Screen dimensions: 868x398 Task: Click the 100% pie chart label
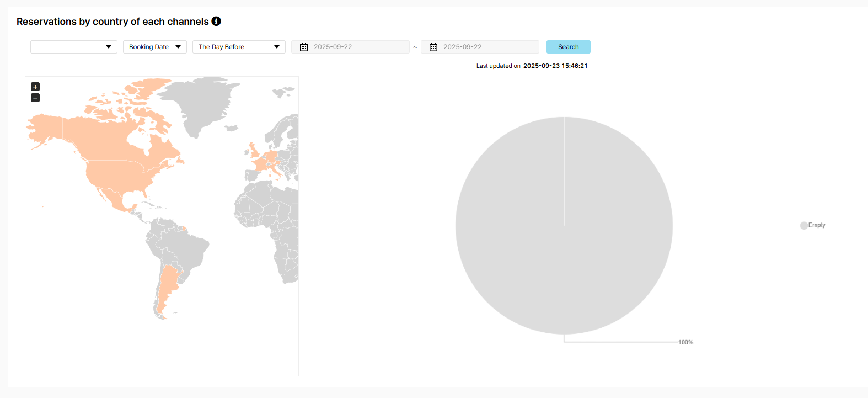(685, 342)
